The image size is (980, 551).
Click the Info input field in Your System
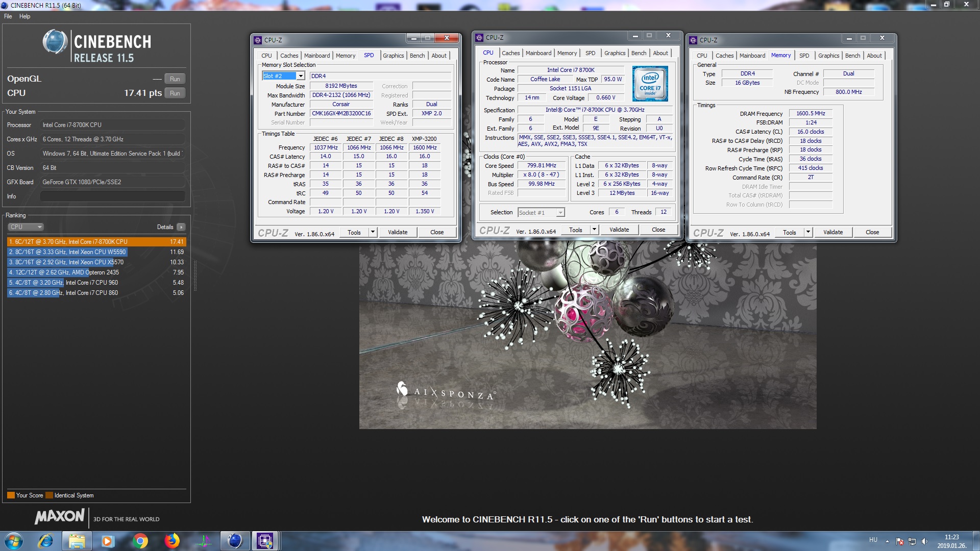112,196
